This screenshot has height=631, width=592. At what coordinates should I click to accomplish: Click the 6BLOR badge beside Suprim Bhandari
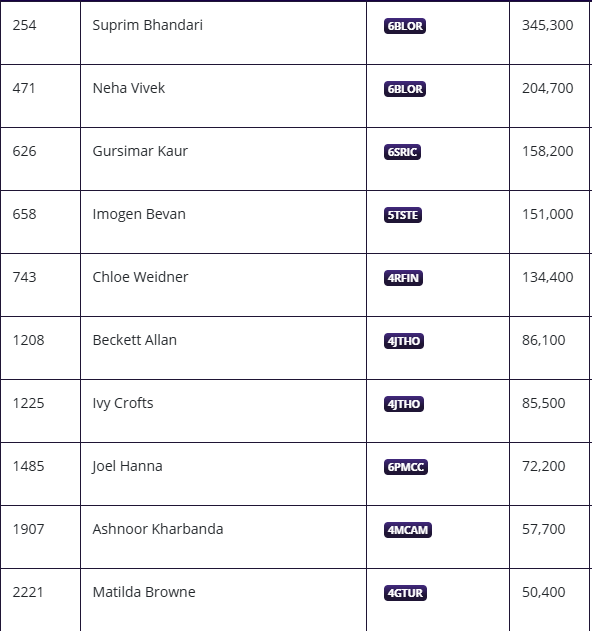click(x=404, y=26)
